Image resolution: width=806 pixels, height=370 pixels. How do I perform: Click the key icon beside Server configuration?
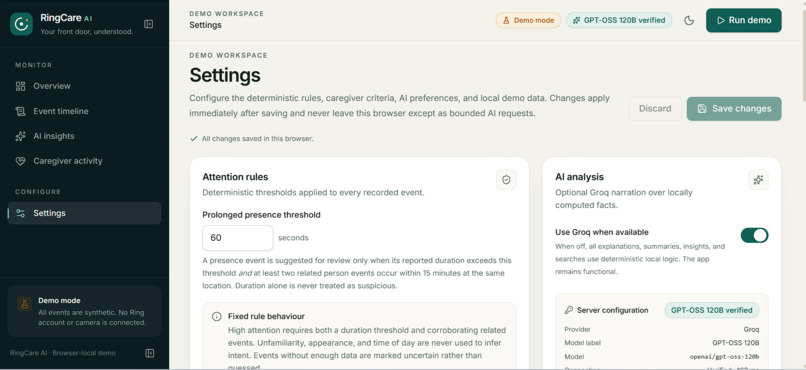coord(569,310)
